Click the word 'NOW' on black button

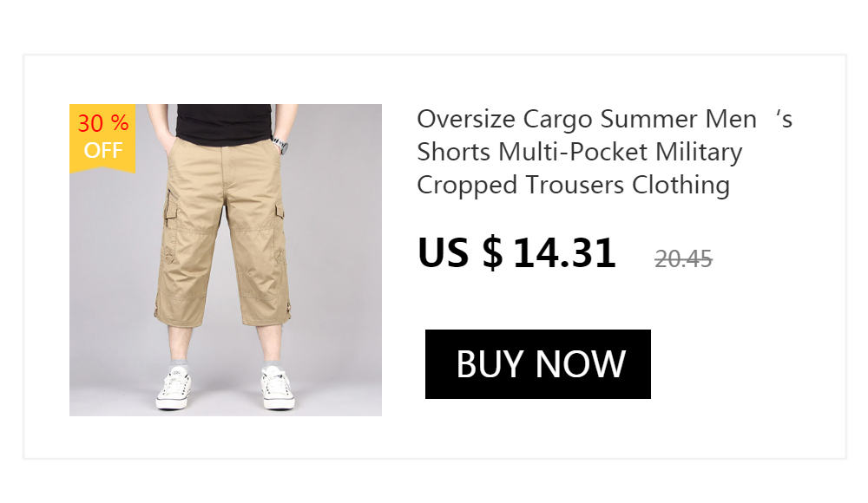point(581,364)
